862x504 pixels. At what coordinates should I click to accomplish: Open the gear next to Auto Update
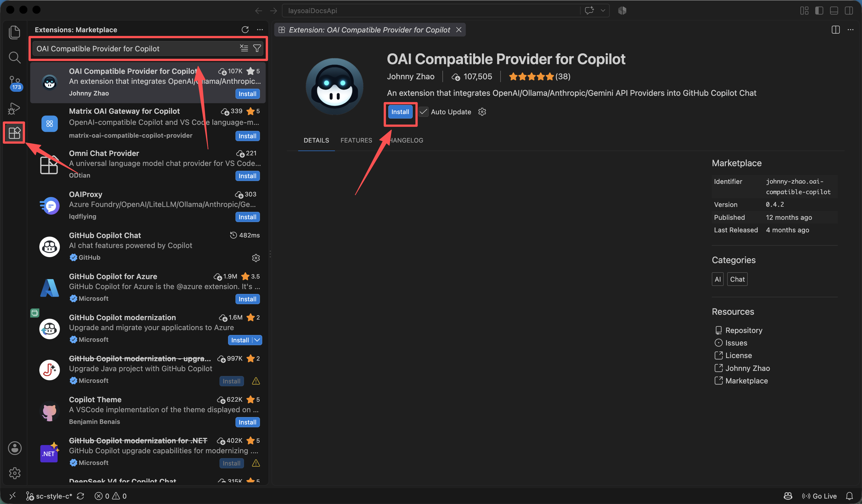[x=482, y=112]
